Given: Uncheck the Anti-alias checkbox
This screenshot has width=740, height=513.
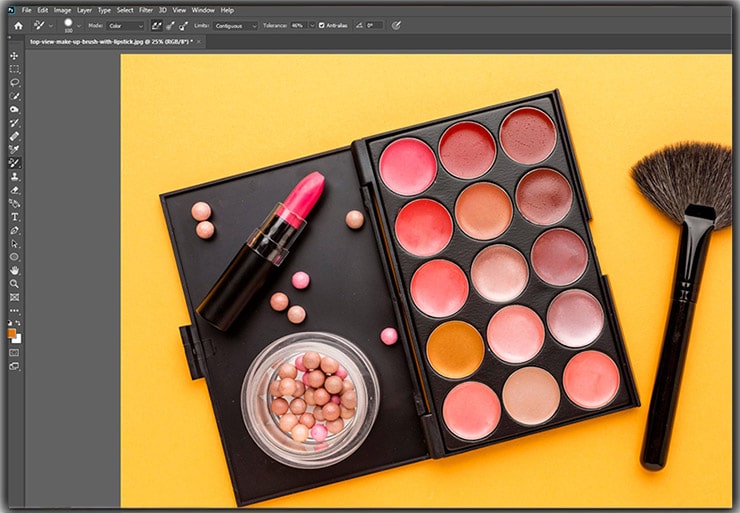Looking at the screenshot, I should coord(322,25).
